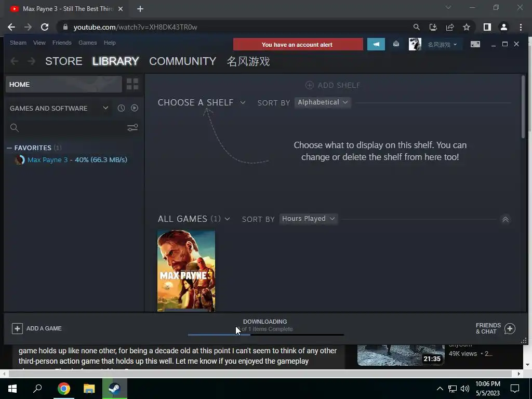Open Windows notification center icon
The width and height of the screenshot is (532, 399).
click(x=515, y=389)
